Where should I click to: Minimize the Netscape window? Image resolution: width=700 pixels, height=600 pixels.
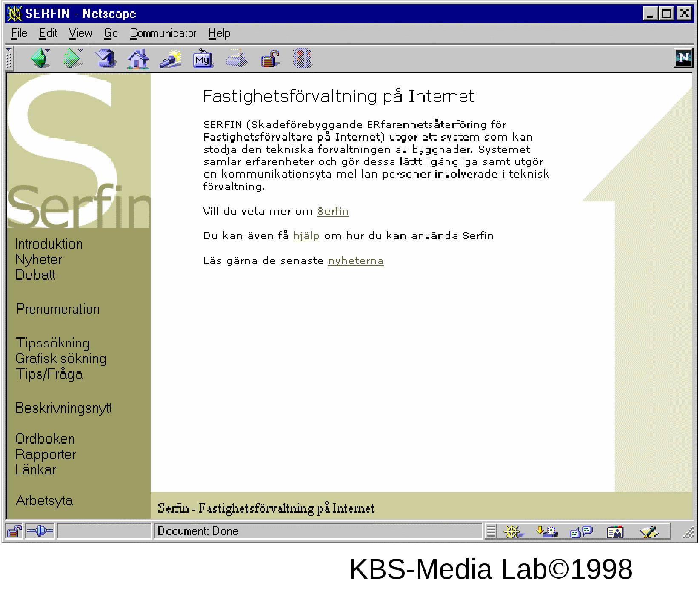[x=650, y=14]
